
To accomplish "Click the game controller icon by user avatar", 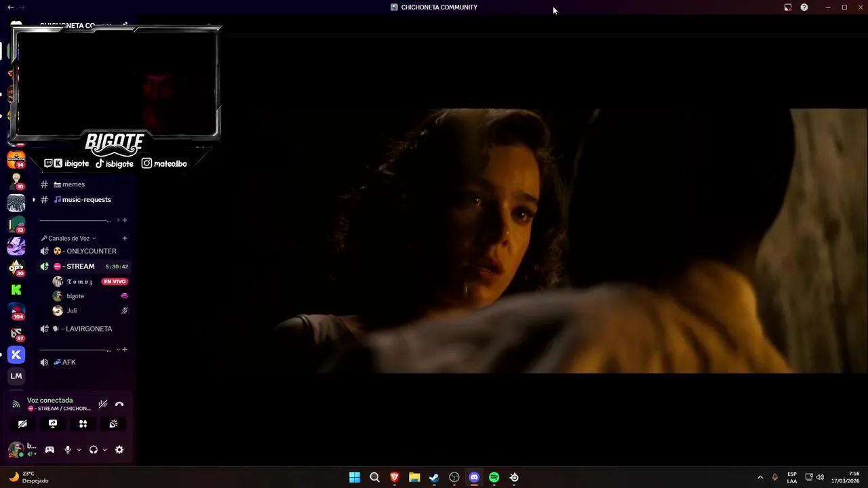I will click(x=50, y=449).
